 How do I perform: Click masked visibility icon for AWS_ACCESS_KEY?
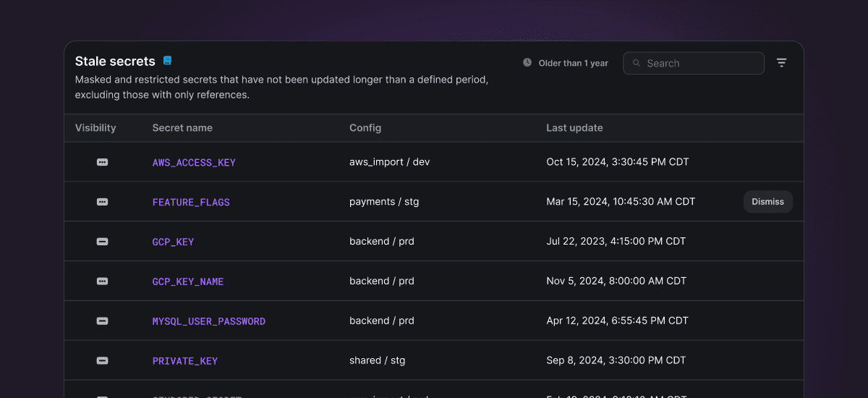[x=102, y=162]
